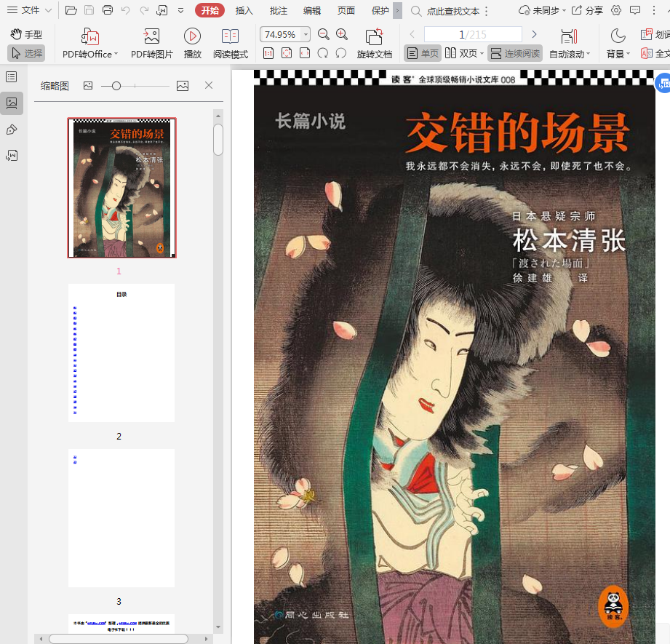Switch to the 保护 tab
The width and height of the screenshot is (670, 644).
point(380,10)
